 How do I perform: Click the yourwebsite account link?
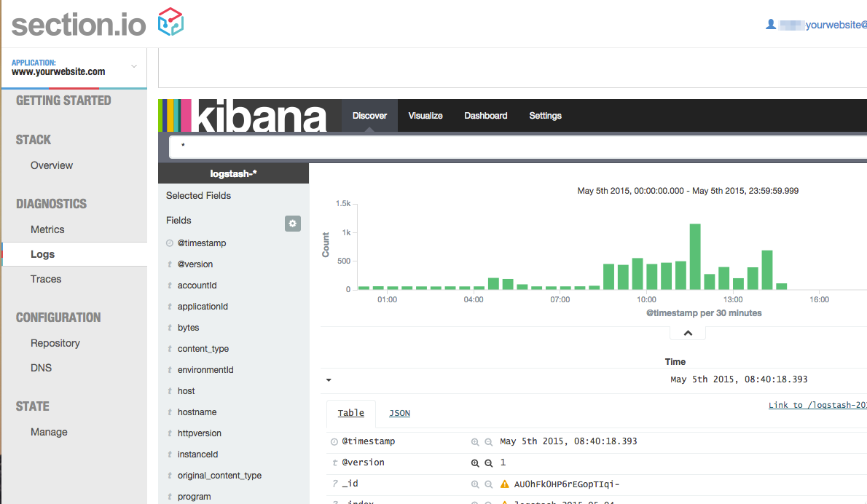[x=836, y=24]
